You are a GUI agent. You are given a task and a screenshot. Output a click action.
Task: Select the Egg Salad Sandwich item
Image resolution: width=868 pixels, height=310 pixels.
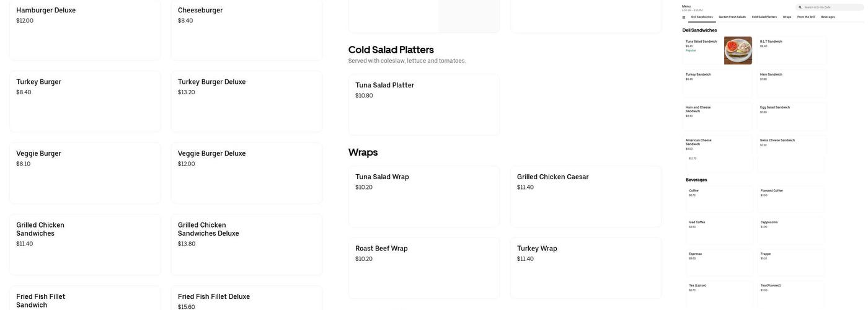(792, 116)
